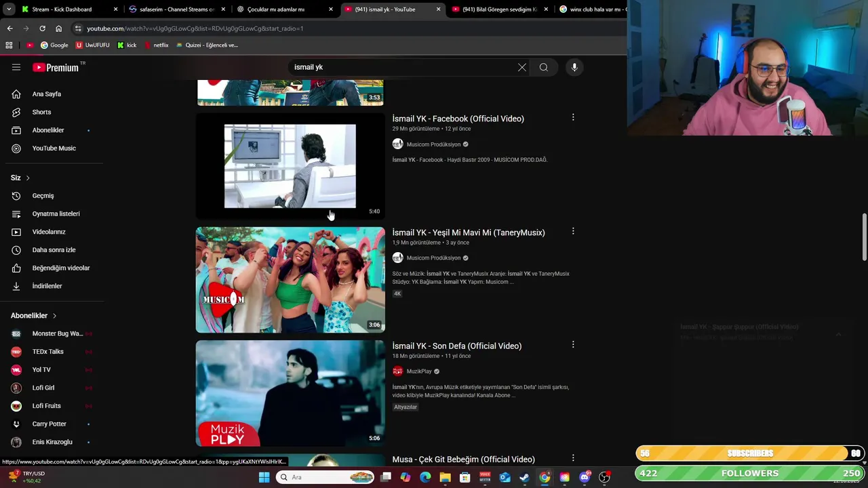Open title İsmail YK - Yeşil Mi Mavi Mi
Image resolution: width=868 pixels, height=488 pixels.
pos(469,232)
